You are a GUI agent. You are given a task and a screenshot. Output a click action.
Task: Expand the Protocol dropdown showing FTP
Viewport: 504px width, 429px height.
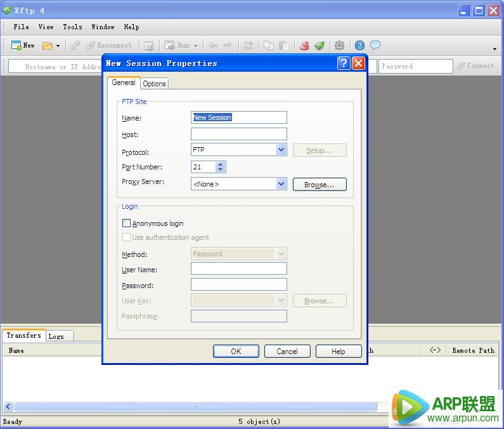[281, 150]
